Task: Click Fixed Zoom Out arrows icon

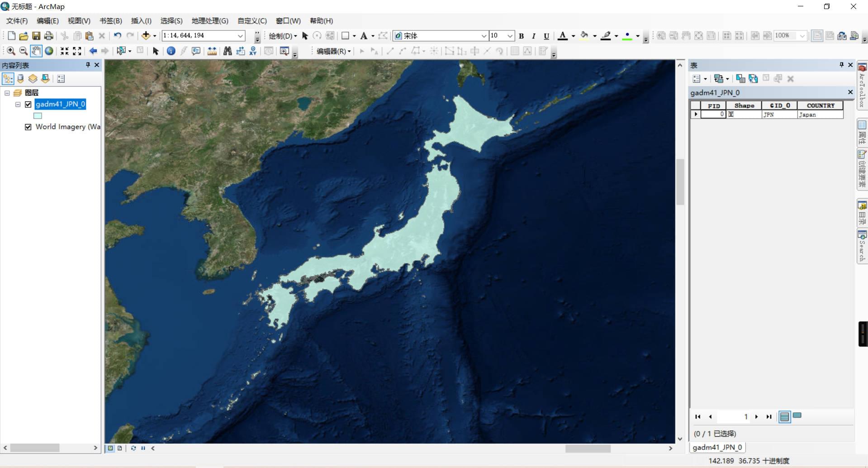Action: point(77,51)
